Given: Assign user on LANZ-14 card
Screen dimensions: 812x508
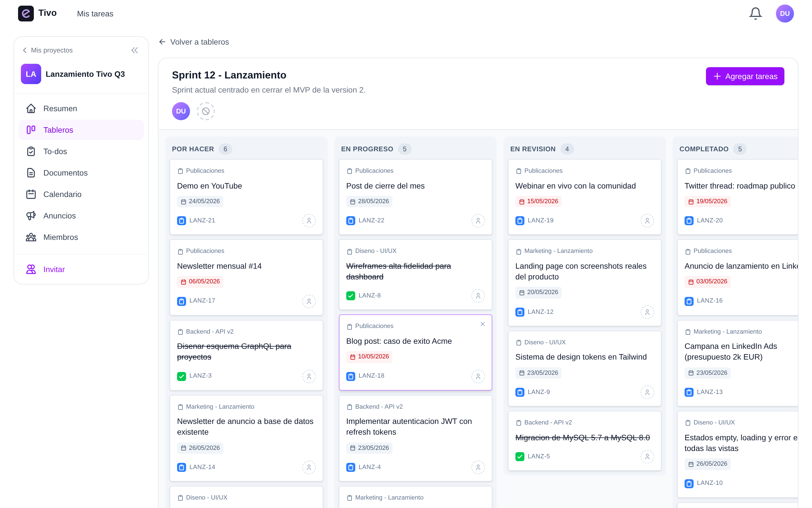Looking at the screenshot, I should click(309, 467).
